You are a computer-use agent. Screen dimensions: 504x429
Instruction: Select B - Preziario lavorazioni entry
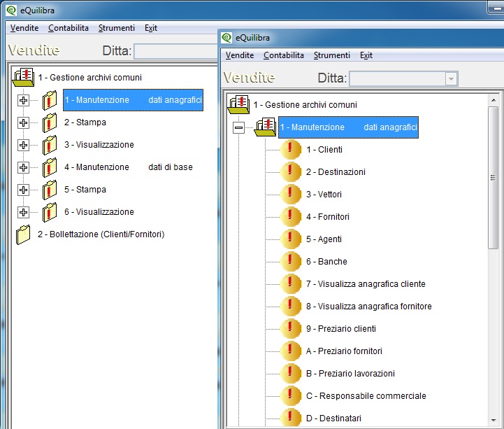(350, 373)
